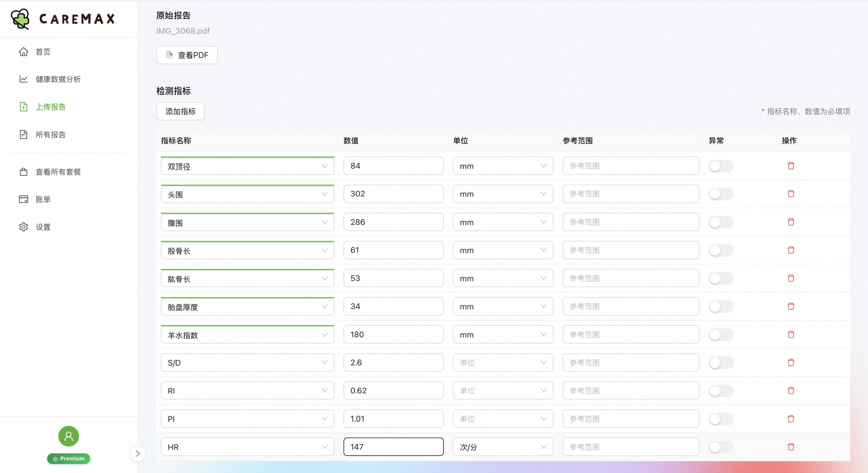Click the upload file icon for 上传报告

[x=23, y=107]
